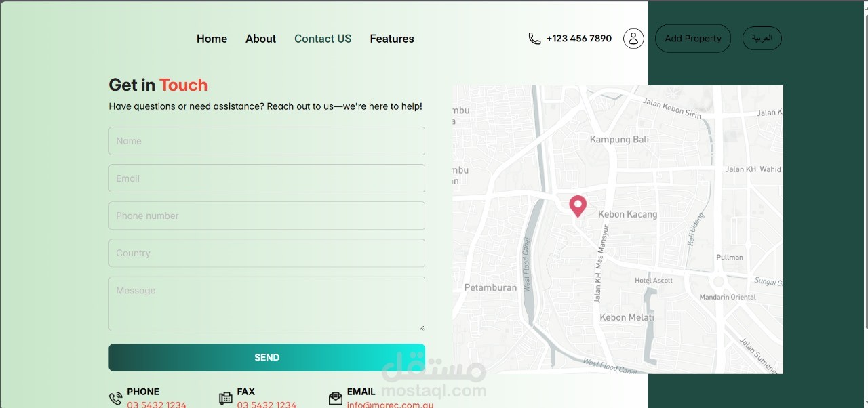Click the 03 5432 1234 phone link
Image resolution: width=868 pixels, height=408 pixels.
157,405
